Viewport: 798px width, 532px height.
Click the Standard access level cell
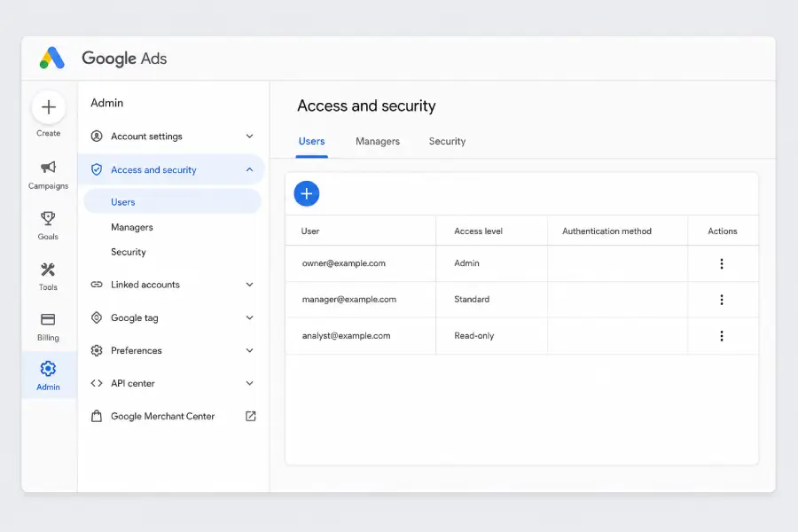[491, 300]
